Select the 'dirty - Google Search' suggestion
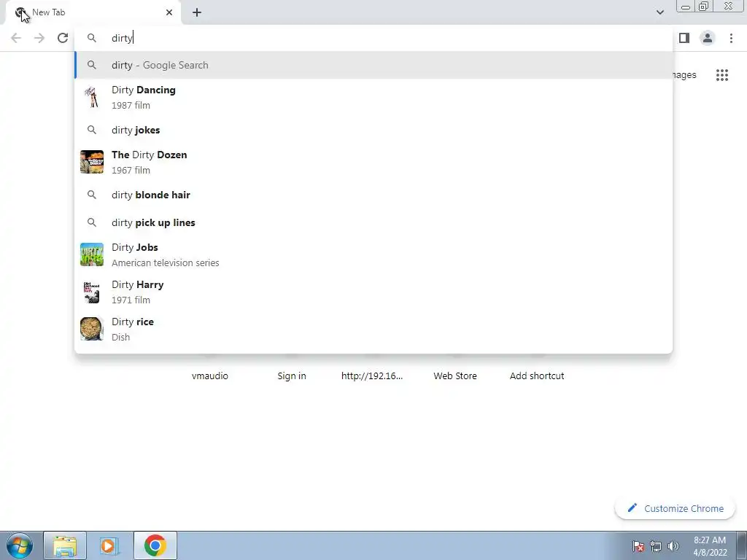 373,65
